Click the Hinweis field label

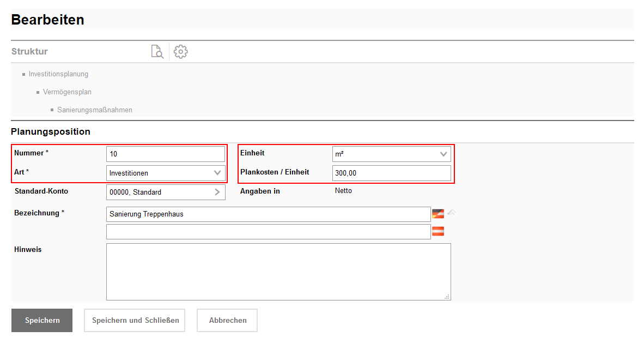click(28, 249)
